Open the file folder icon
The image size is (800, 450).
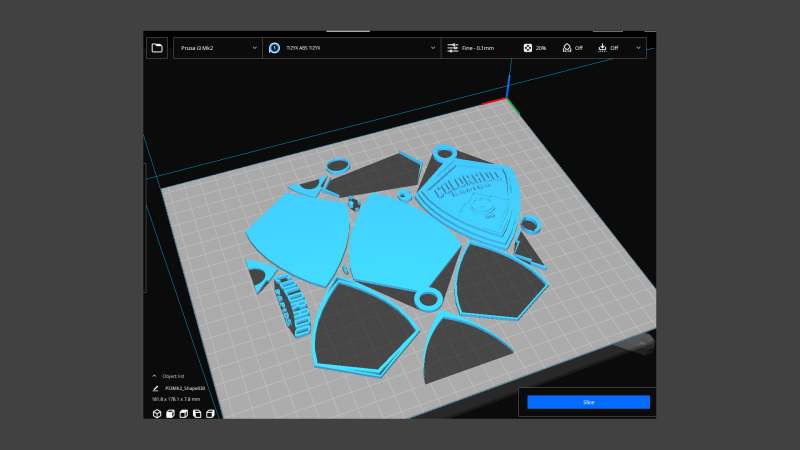coord(157,47)
